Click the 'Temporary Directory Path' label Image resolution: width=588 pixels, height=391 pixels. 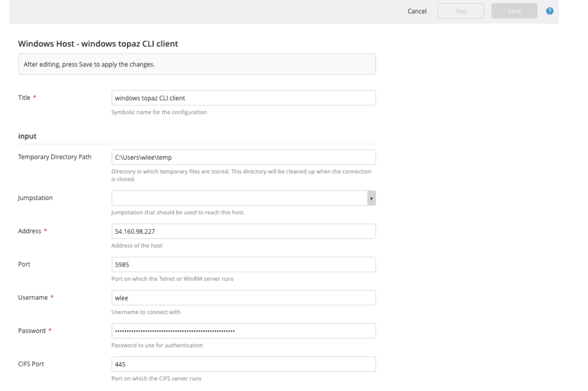[55, 157]
